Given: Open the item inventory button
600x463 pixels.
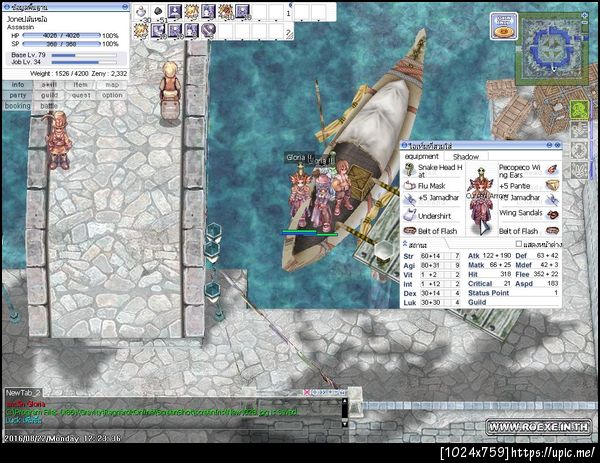Looking at the screenshot, I should (80, 85).
